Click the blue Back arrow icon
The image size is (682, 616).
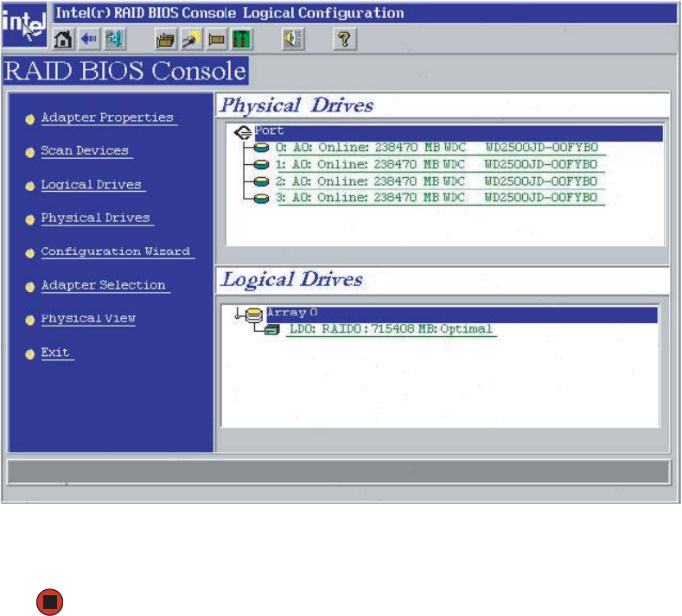89,40
